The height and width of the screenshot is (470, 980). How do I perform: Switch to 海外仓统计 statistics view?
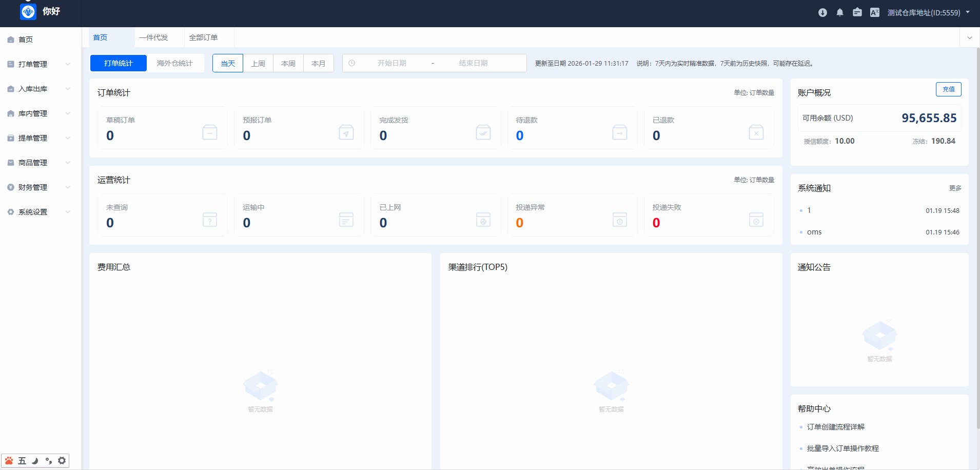point(174,64)
